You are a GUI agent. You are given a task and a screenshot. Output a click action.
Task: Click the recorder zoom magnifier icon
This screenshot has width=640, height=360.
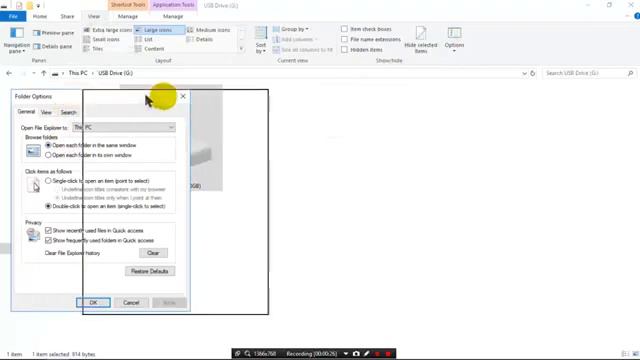pyautogui.click(x=247, y=353)
